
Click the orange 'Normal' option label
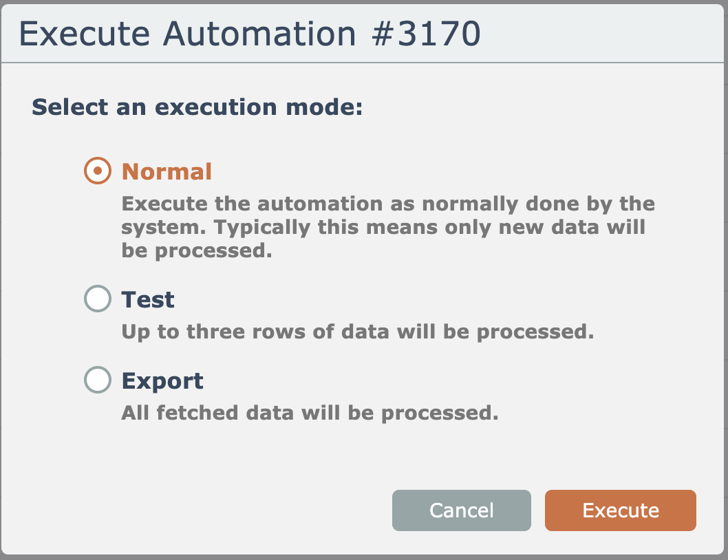(x=167, y=171)
